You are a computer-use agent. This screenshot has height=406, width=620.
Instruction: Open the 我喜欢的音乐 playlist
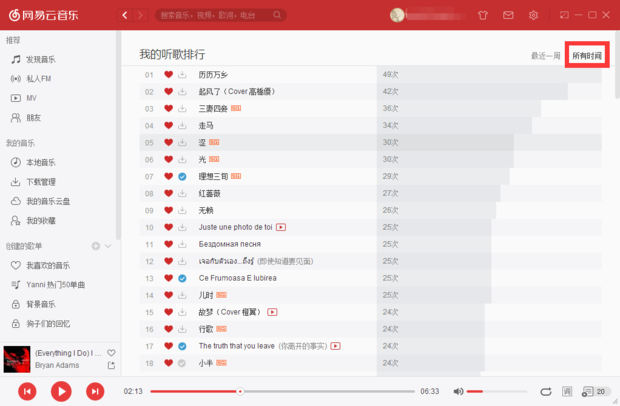pyautogui.click(x=47, y=265)
